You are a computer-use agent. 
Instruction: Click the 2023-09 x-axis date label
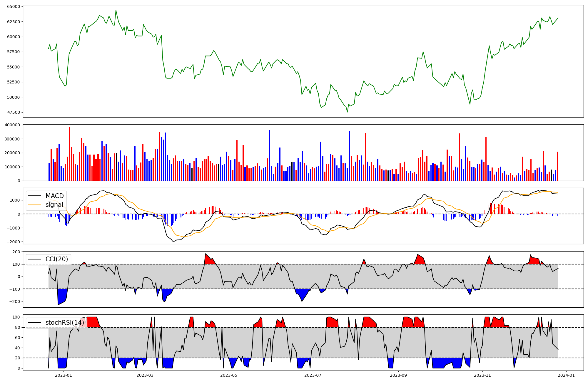pyautogui.click(x=398, y=375)
